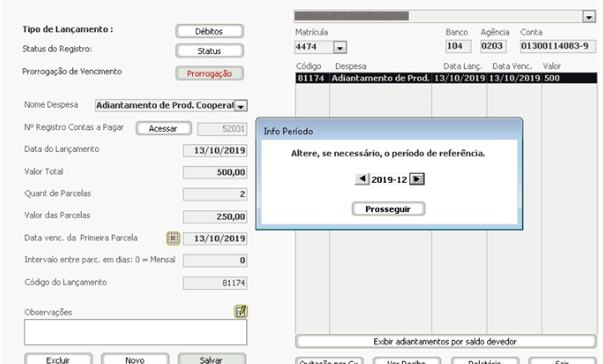Image resolution: width=603 pixels, height=364 pixels.
Task: Expand the member name dropdown at the top
Action: tap(589, 18)
